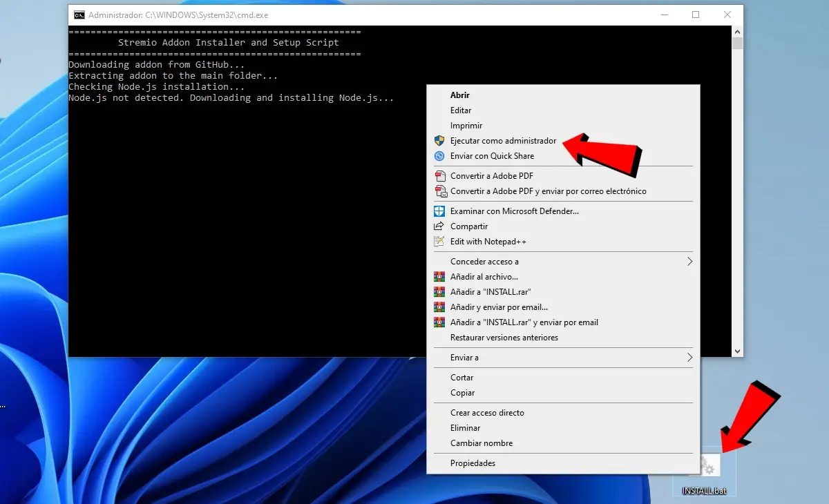The height and width of the screenshot is (504, 829).
Task: Click Eliminar in the context menu
Action: [465, 428]
